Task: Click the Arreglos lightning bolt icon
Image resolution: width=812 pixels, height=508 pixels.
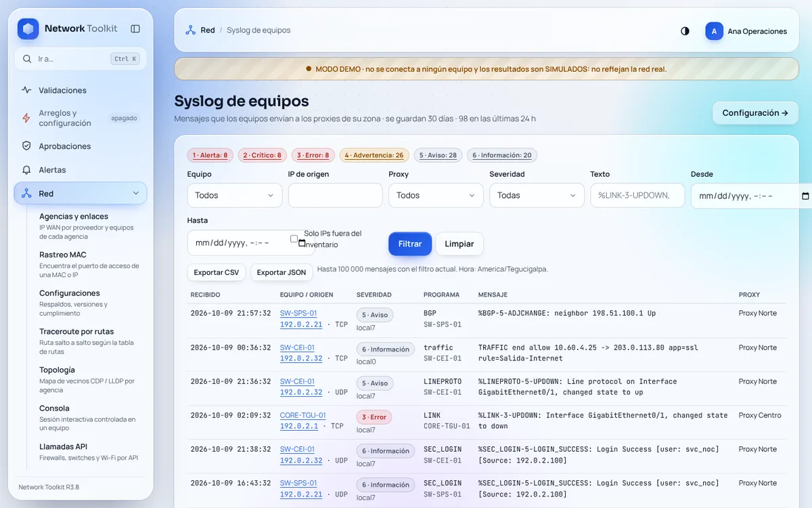Action: pos(26,118)
